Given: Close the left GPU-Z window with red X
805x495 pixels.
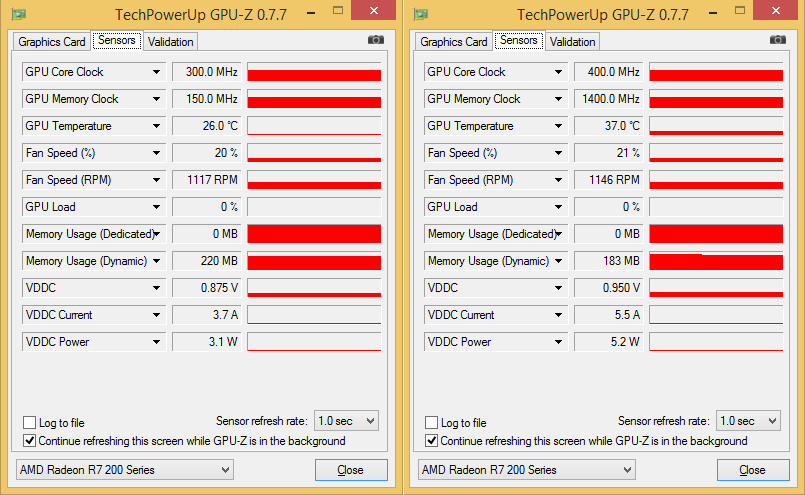Looking at the screenshot, I should pos(374,10).
